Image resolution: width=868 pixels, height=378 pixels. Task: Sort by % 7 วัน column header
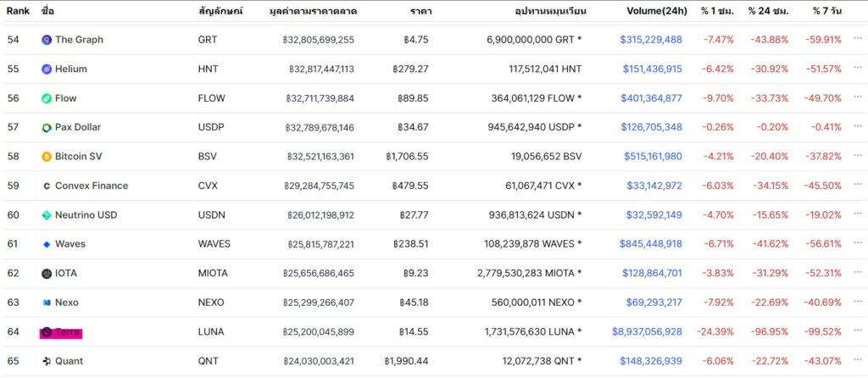click(x=827, y=10)
